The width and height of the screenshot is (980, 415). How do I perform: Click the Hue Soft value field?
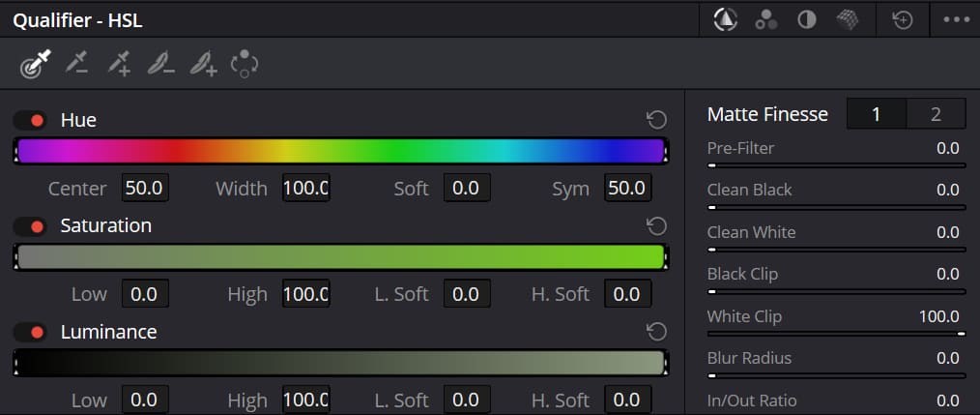466,189
